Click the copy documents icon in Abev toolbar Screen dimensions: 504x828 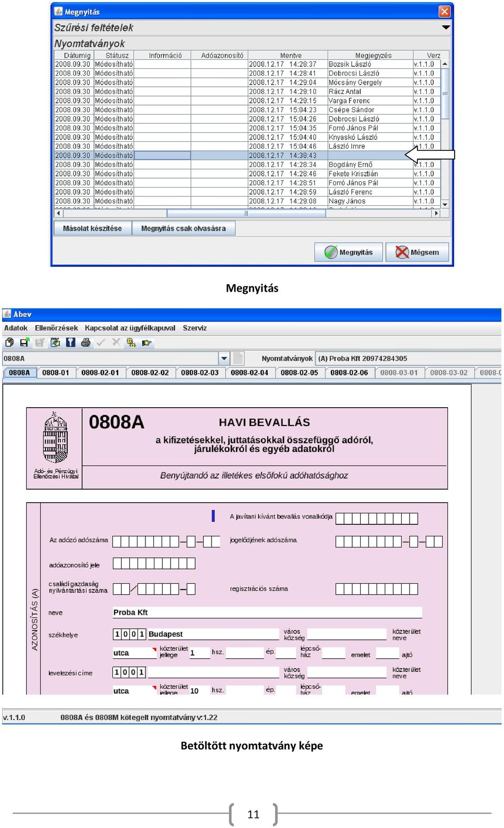pos(9,343)
